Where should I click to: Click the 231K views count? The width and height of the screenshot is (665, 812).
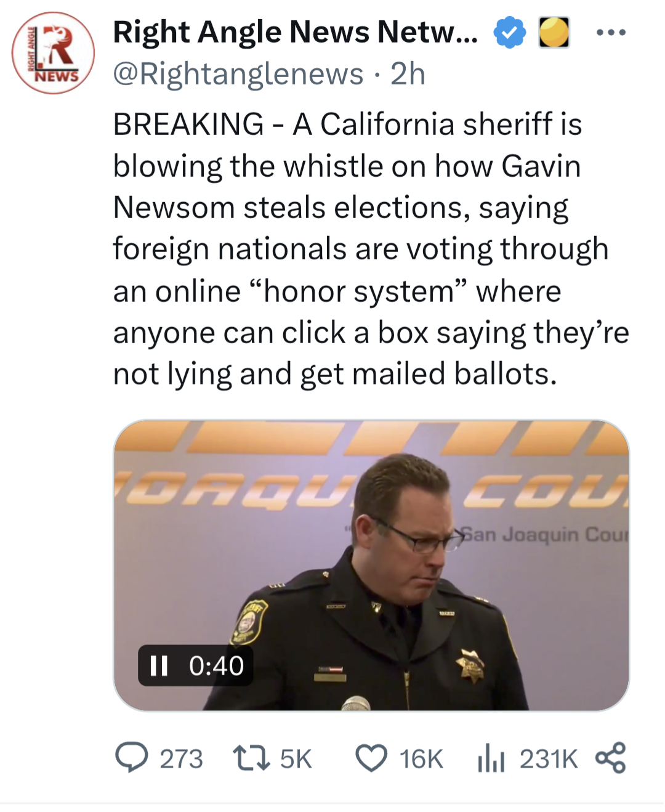548,759
